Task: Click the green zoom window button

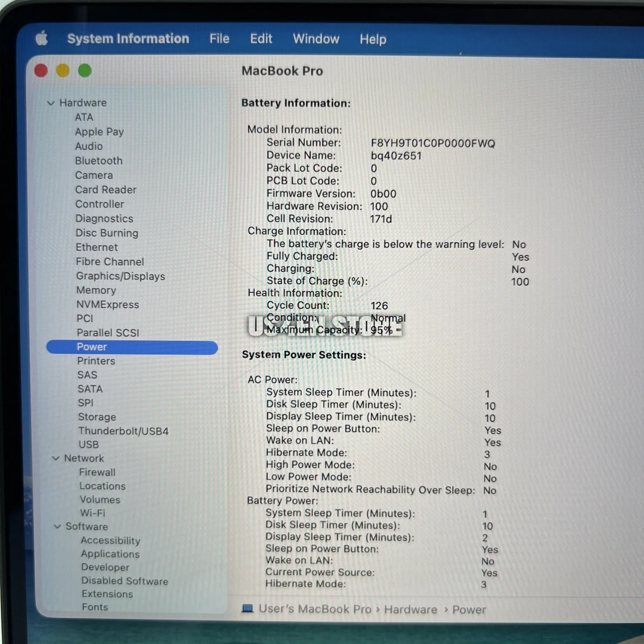Action: coord(85,71)
